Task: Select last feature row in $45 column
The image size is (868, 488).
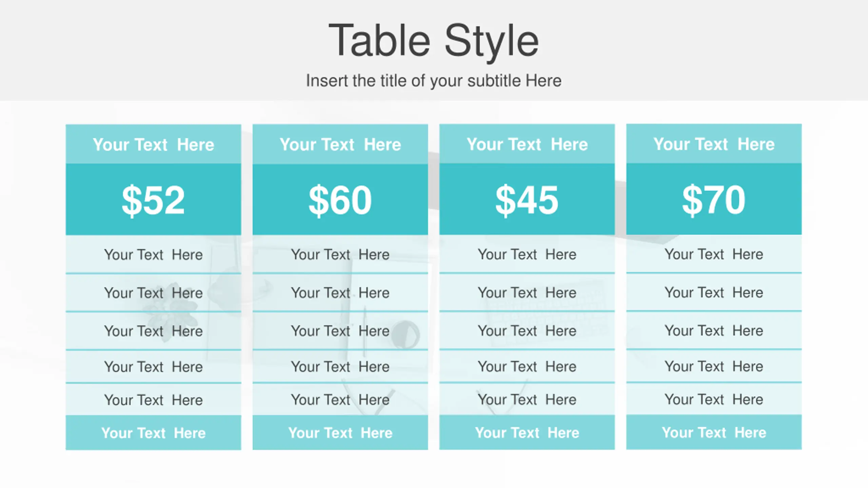Action: click(x=527, y=399)
